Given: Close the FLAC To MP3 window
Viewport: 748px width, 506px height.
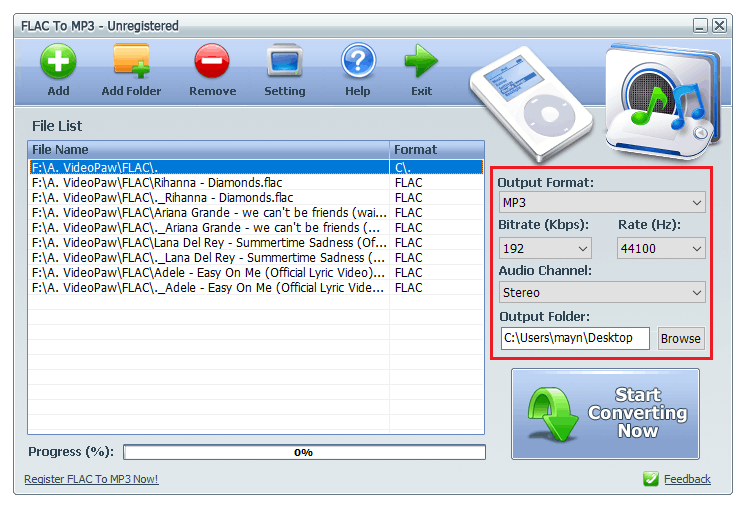Looking at the screenshot, I should click(x=719, y=25).
